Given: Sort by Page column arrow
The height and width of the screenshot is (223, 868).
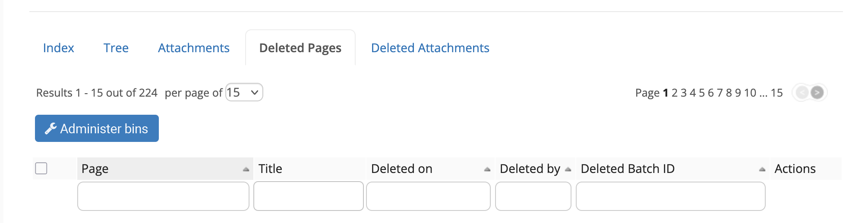Looking at the screenshot, I should (246, 169).
